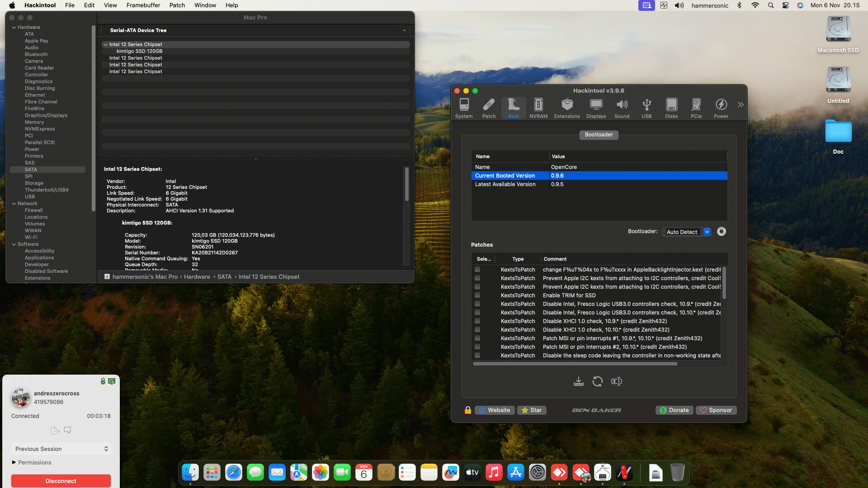Click the Website button in Hackintool
Viewport: 868px width, 488px height.
pos(495,410)
